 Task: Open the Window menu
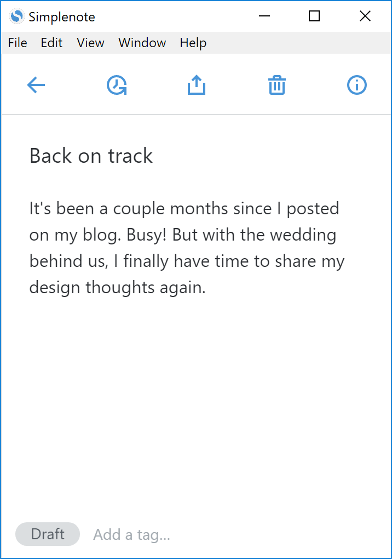(x=142, y=43)
